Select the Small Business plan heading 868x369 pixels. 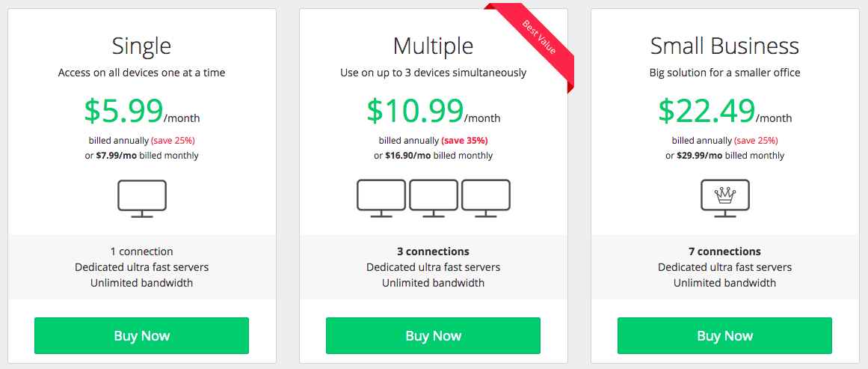(724, 46)
